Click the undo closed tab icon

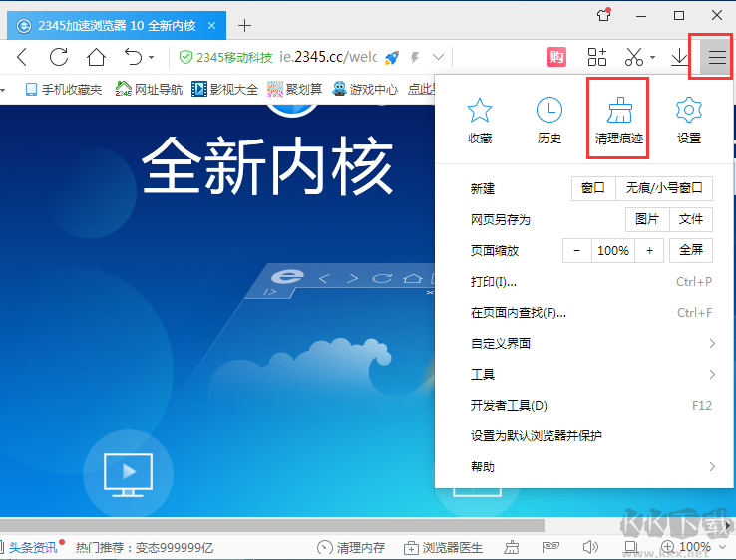tap(133, 57)
